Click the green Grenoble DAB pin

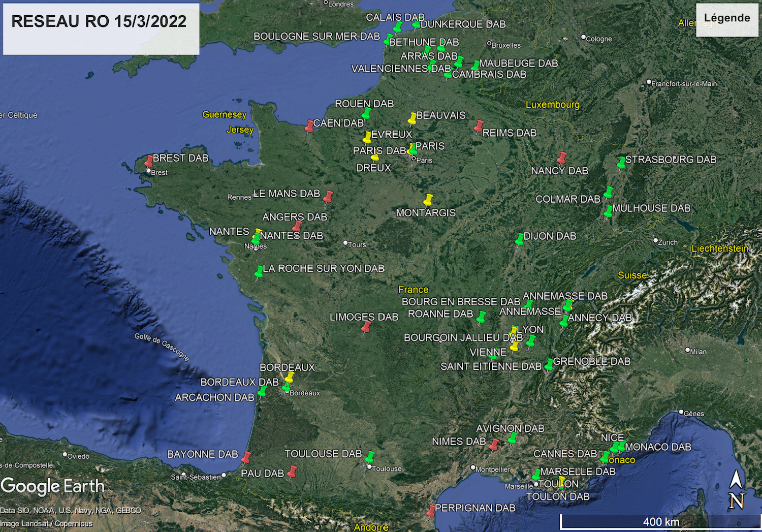coord(549,364)
